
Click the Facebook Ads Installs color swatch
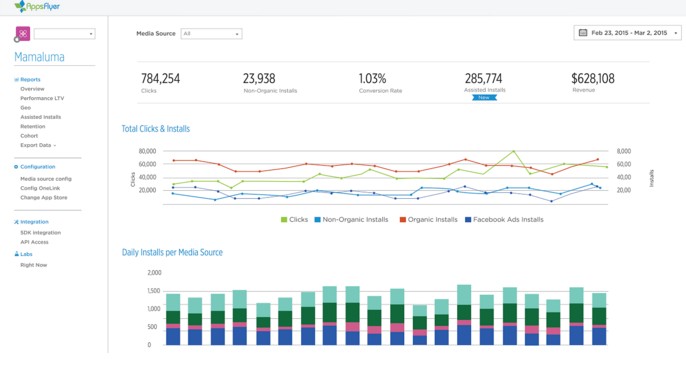468,220
